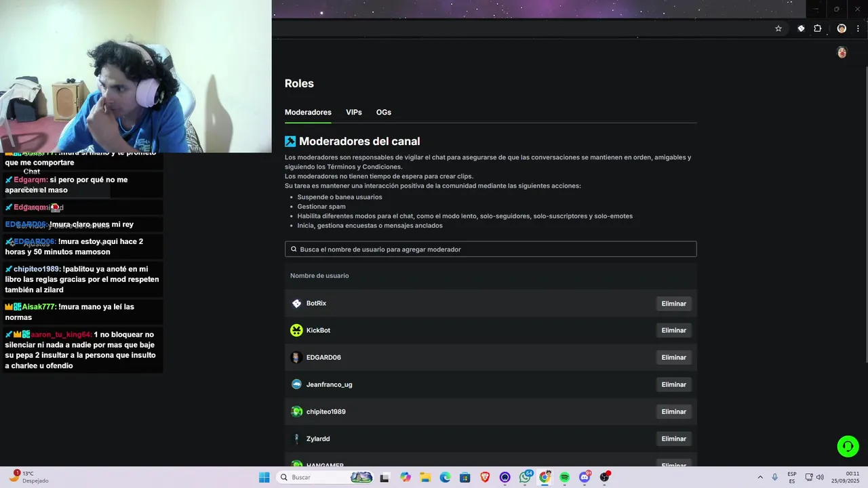Image resolution: width=868 pixels, height=488 pixels.
Task: Click the KickBot moderator avatar
Action: click(x=296, y=330)
